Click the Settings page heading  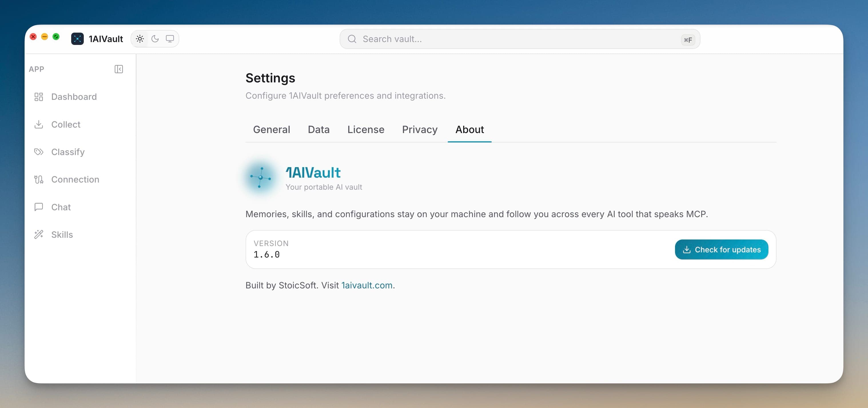pos(270,78)
